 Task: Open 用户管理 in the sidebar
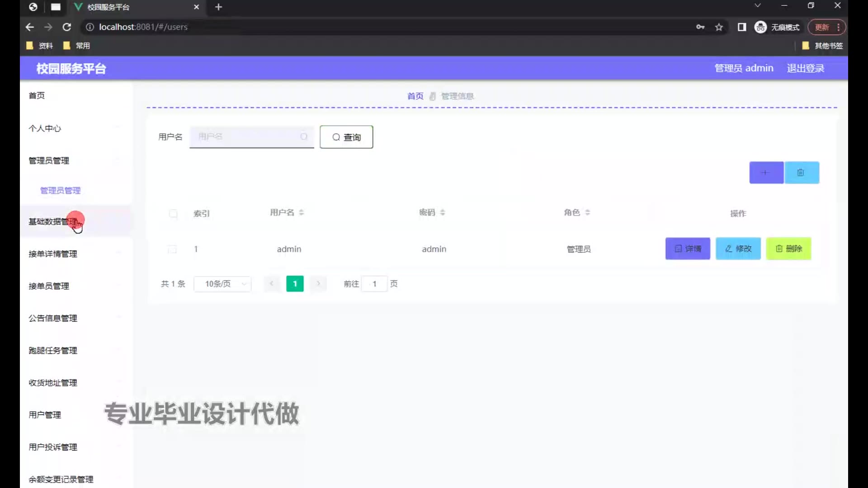(x=45, y=415)
